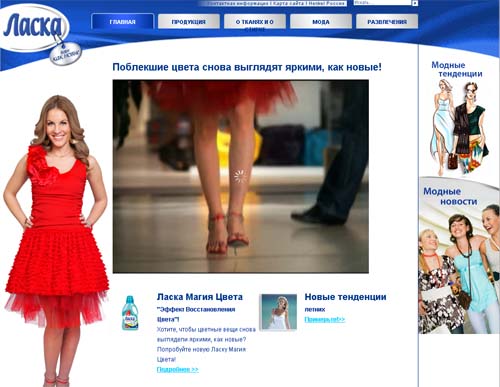Click the Ласка Магия Цвета heading
Viewport: 500px width, 387px height.
click(x=200, y=297)
